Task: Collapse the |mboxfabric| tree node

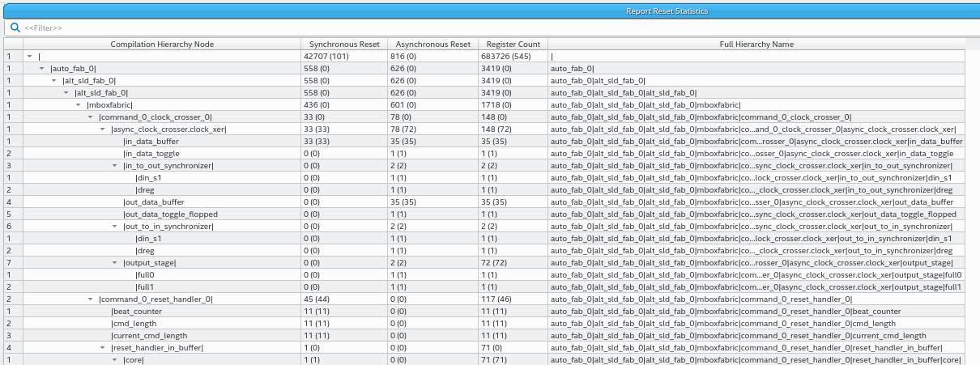Action: pyautogui.click(x=78, y=105)
